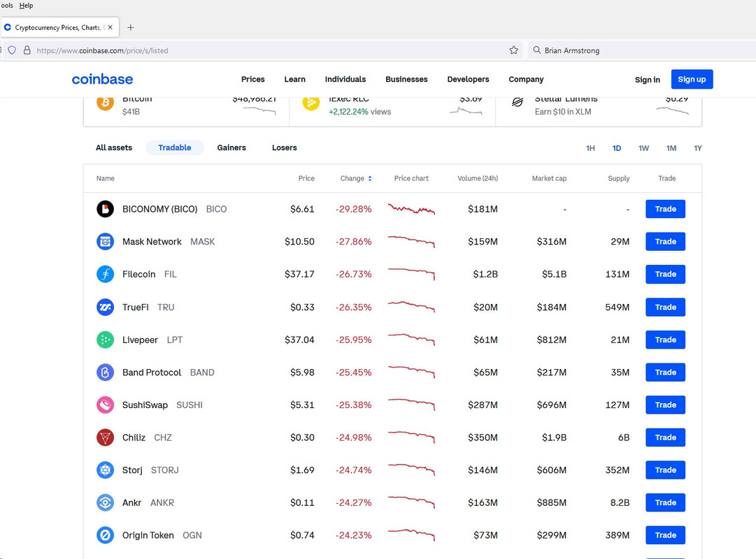Image resolution: width=756 pixels, height=559 pixels.
Task: Click the Coinbase logo
Action: click(x=102, y=79)
